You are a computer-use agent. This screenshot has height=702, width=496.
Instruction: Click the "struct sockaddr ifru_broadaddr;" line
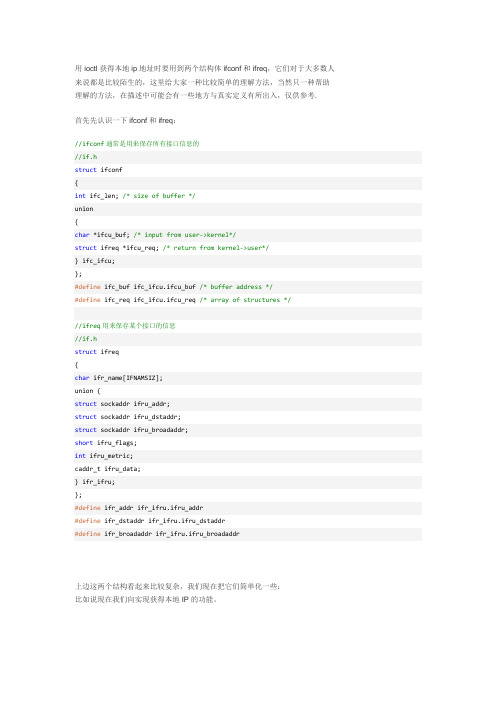(131, 430)
